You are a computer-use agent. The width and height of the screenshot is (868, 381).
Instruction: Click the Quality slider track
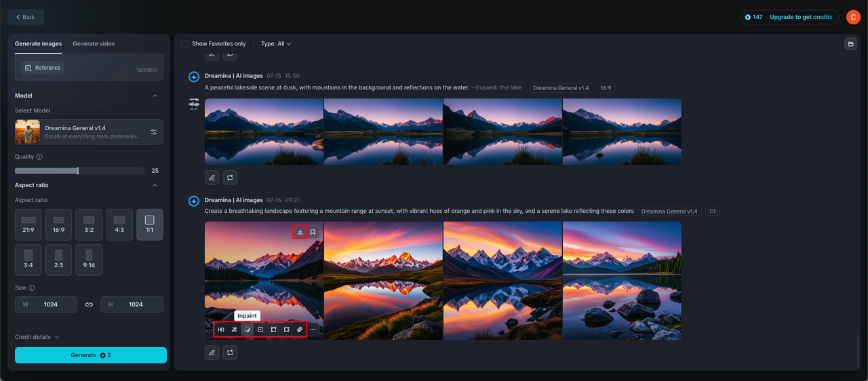(79, 171)
